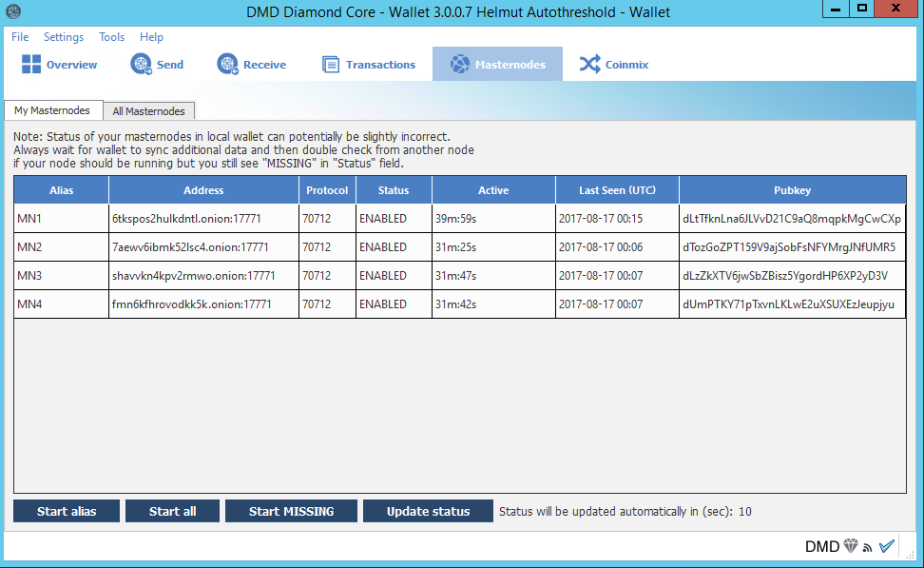Click the 31m:25s active time cell

[x=493, y=246]
